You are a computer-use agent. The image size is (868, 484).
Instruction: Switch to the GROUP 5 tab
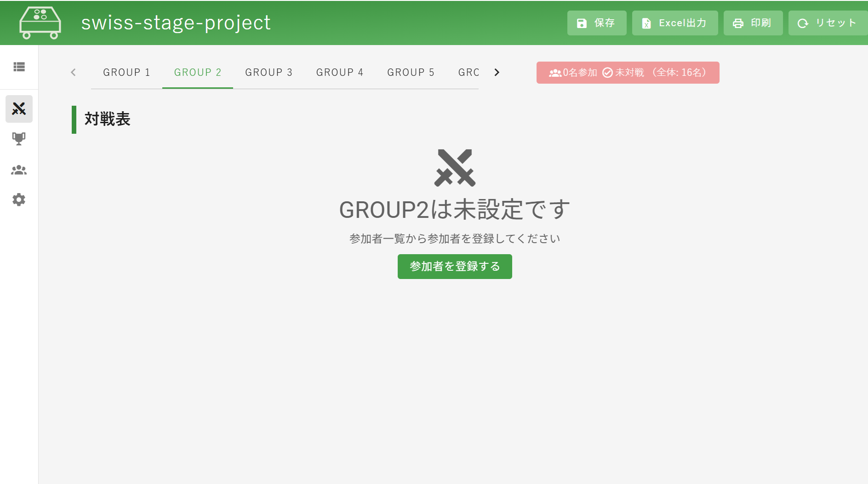point(411,72)
